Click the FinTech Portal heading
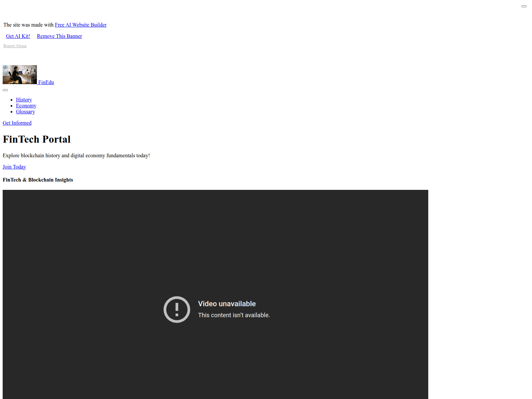 [x=37, y=139]
